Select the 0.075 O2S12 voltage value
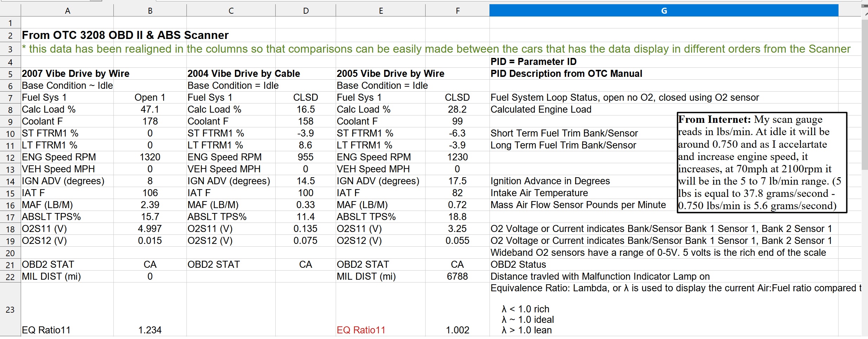This screenshot has height=339, width=868. tap(305, 241)
